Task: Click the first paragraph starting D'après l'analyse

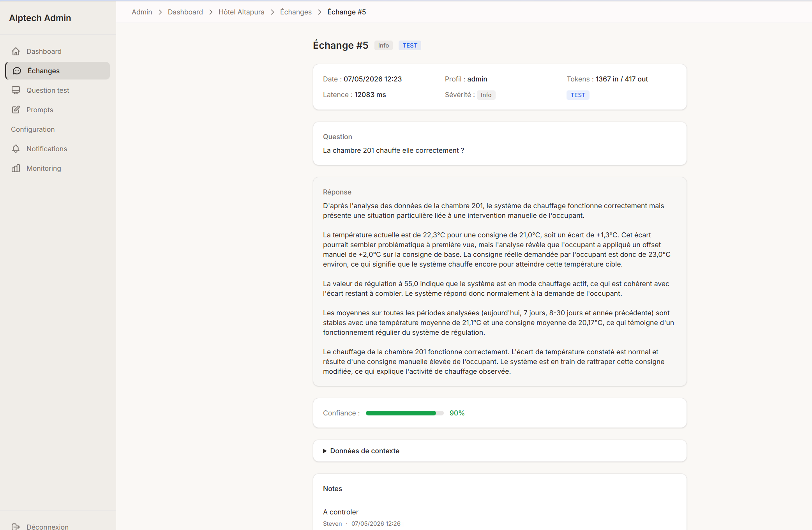Action: 493,210
